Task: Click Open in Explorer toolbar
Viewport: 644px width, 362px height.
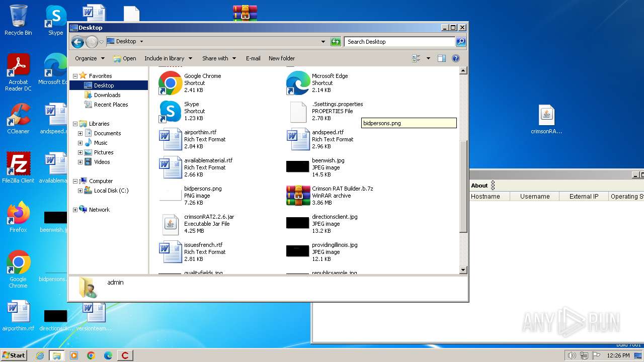Action: tap(125, 58)
